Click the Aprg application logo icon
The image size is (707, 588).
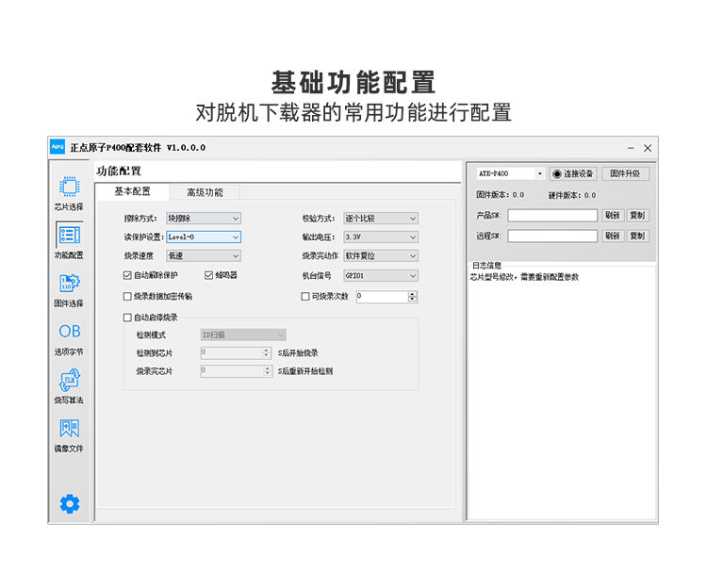(x=58, y=147)
